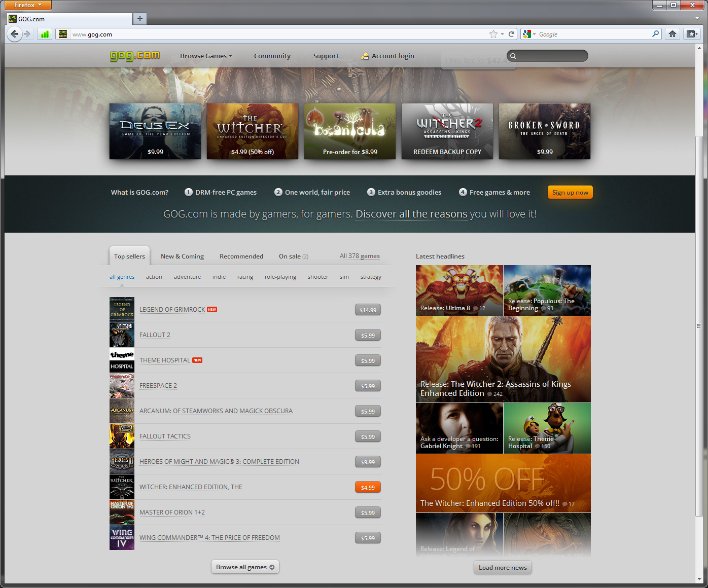708x588 pixels.
Task: Click the browser Back arrow button
Action: (15, 34)
